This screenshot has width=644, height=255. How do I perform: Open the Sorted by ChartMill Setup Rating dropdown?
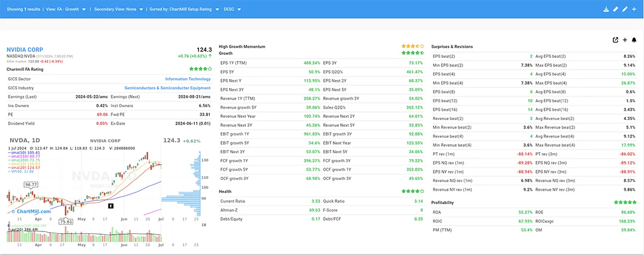click(x=184, y=9)
